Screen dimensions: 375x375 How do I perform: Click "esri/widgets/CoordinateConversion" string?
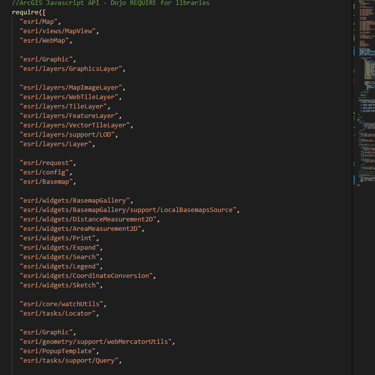[x=86, y=276]
